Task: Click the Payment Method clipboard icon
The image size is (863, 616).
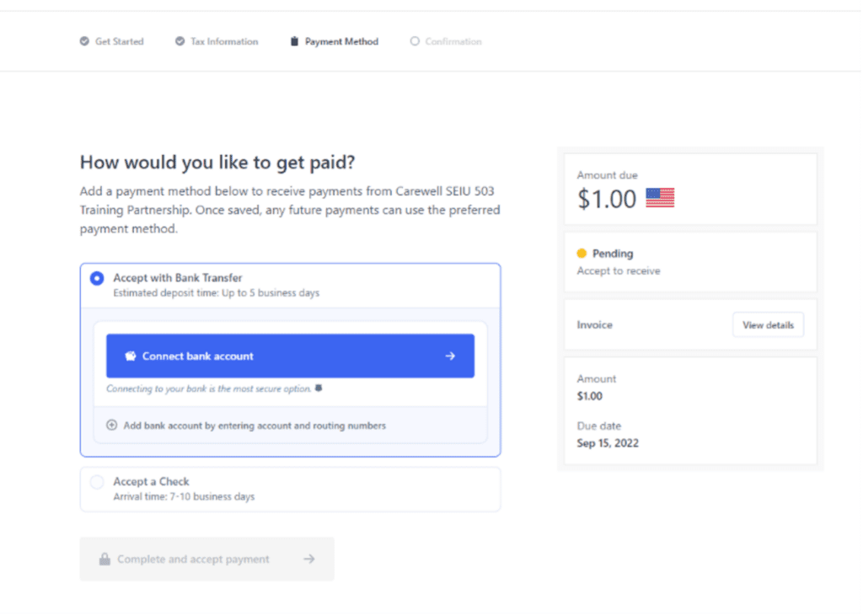Action: [x=294, y=41]
